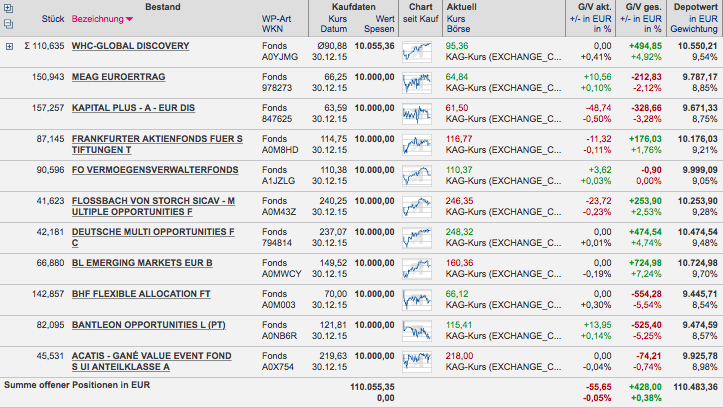Click current price 218,00 of ACATIS
Image resolution: width=723 pixels, height=408 pixels.
[x=459, y=356]
